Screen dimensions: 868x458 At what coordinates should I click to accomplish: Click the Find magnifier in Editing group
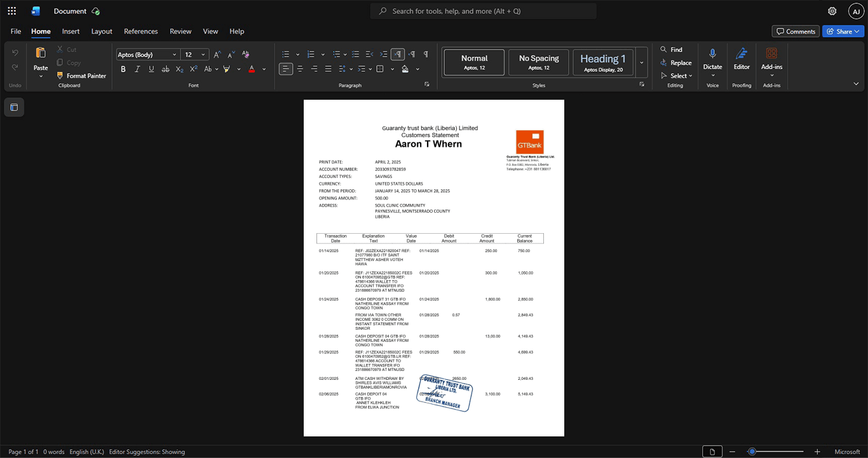pos(671,50)
